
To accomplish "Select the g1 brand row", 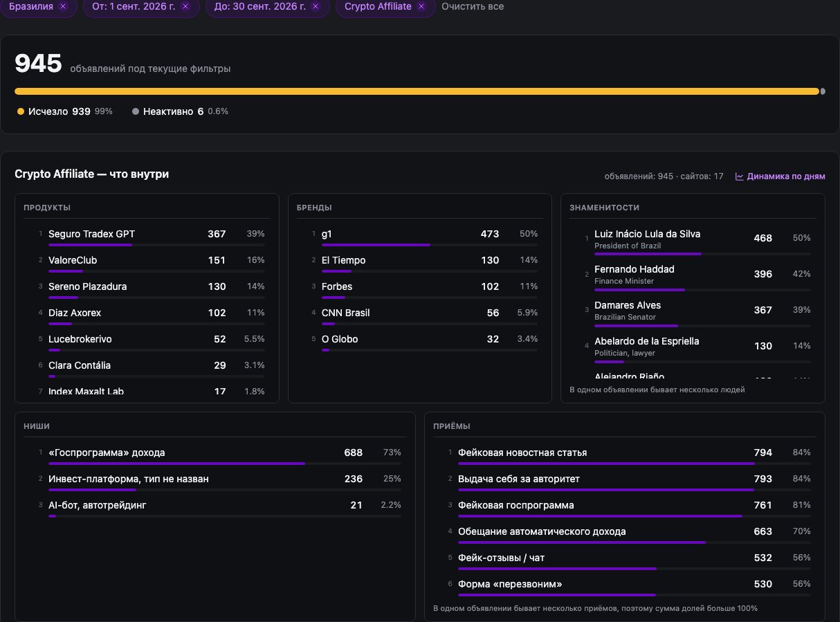I will point(420,236).
